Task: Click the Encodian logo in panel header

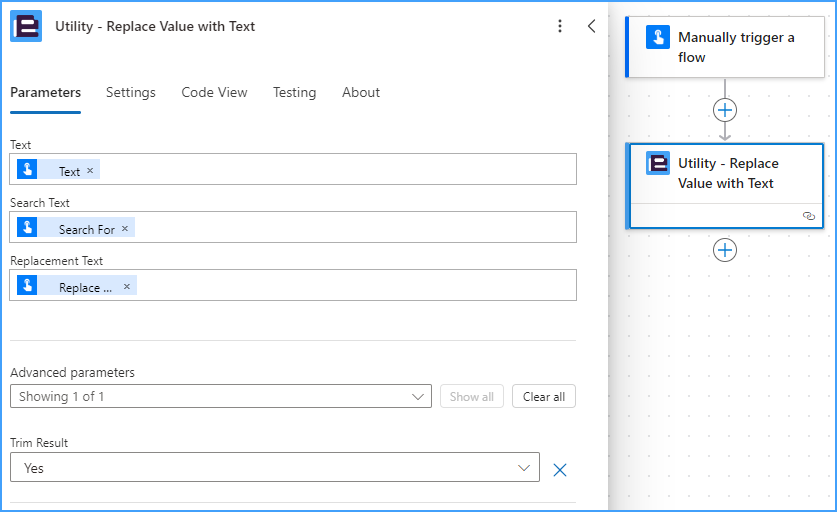Action: (x=26, y=26)
